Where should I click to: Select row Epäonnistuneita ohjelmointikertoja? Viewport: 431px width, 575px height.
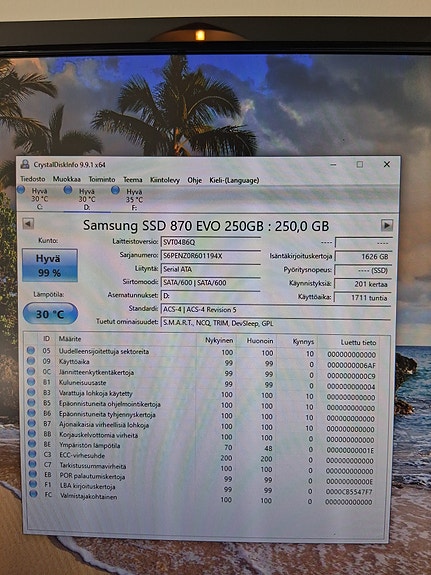[x=202, y=405]
